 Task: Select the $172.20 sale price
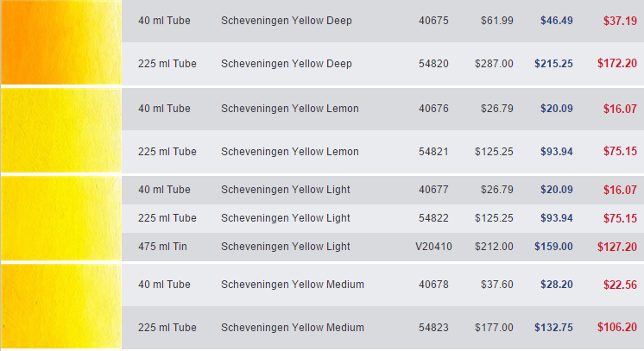[616, 64]
